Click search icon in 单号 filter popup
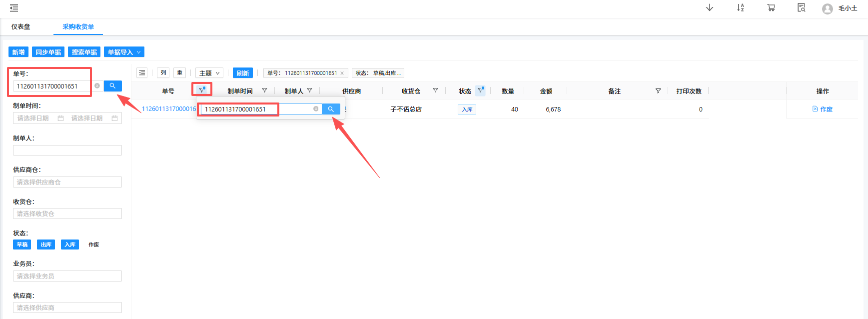Image resolution: width=868 pixels, height=319 pixels. coord(331,109)
